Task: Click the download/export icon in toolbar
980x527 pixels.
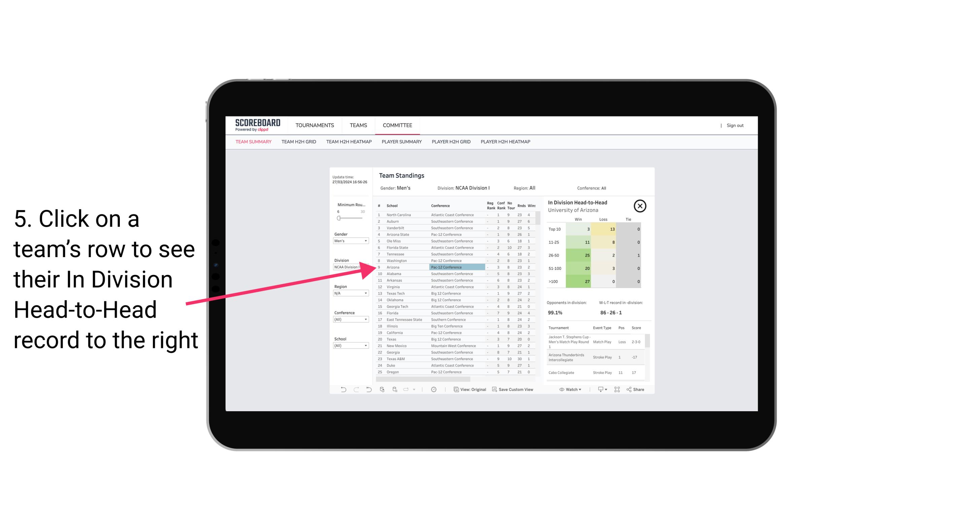Action: [600, 389]
